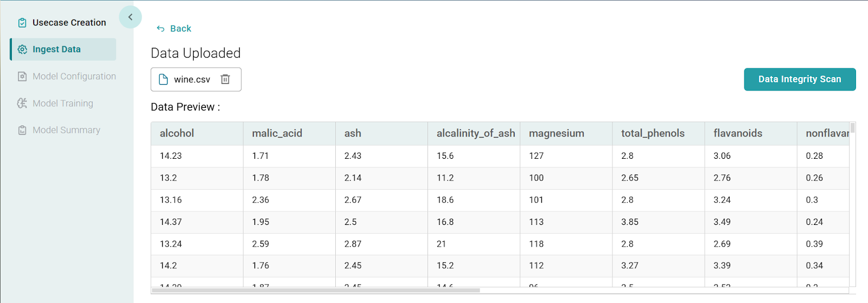Viewport: 868px width, 303px height.
Task: Click the Model Summary icon
Action: click(22, 130)
